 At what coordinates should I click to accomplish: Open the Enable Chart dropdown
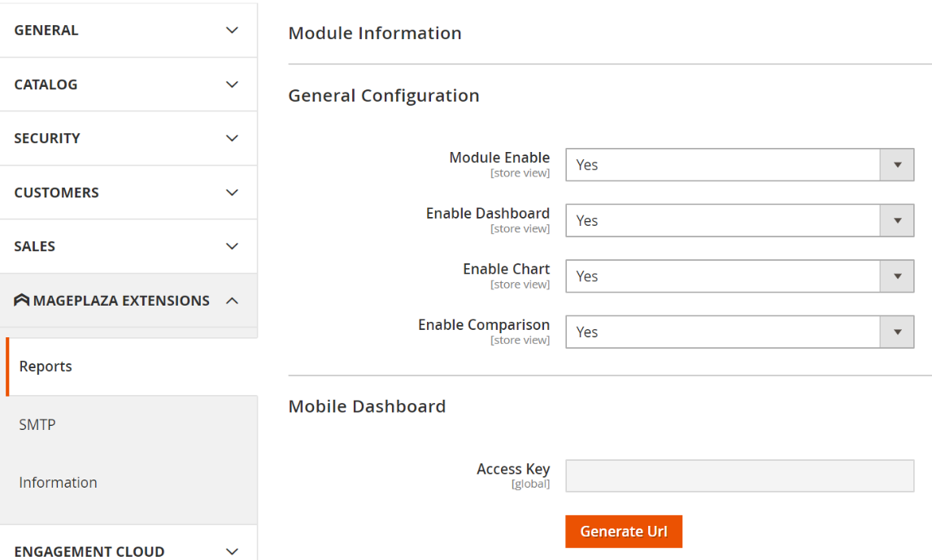click(739, 276)
